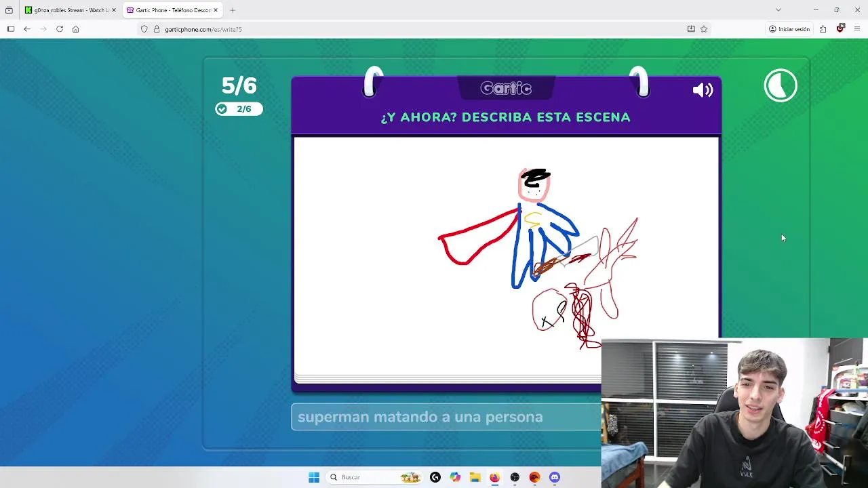Open Copilot from the taskbar

click(455, 477)
